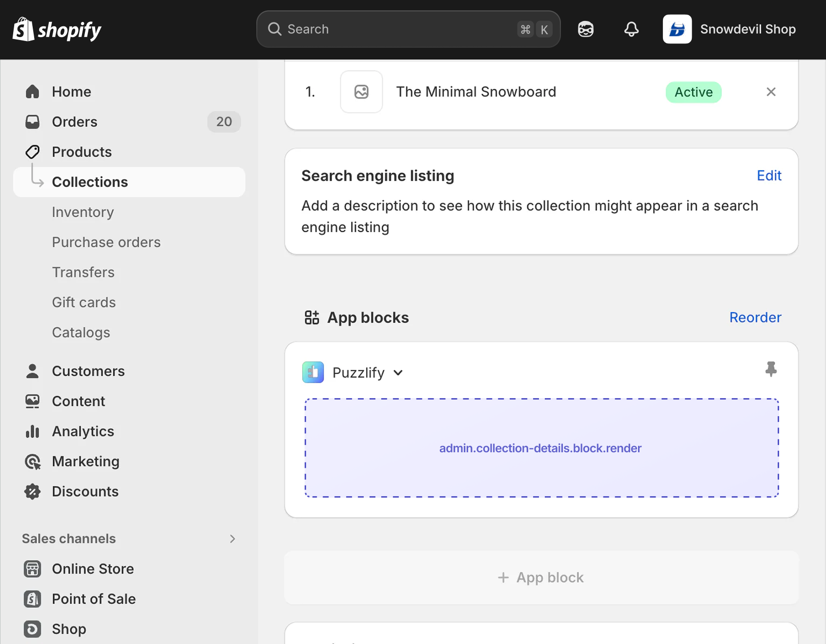Open Purchase orders submenu item
This screenshot has height=644, width=826.
click(x=106, y=242)
